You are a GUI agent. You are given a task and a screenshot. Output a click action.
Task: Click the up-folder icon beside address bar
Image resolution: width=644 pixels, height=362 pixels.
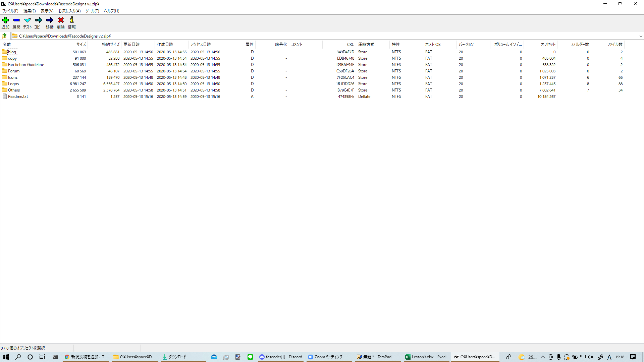click(4, 36)
